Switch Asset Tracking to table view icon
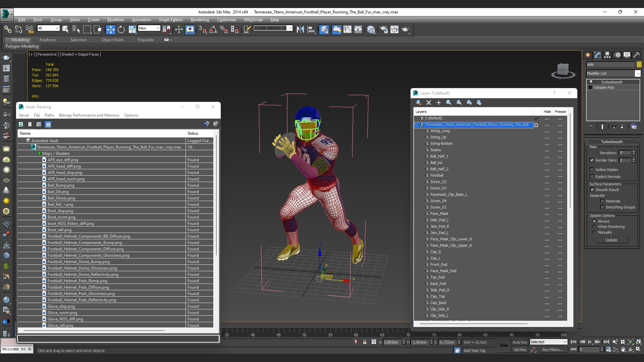This screenshot has width=644, height=362. pyautogui.click(x=48, y=124)
